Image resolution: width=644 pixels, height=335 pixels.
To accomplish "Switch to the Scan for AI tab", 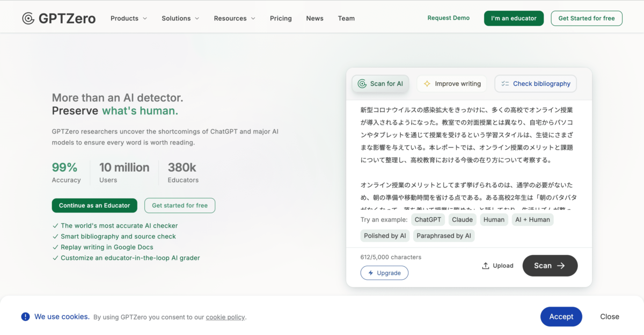I will tap(380, 84).
